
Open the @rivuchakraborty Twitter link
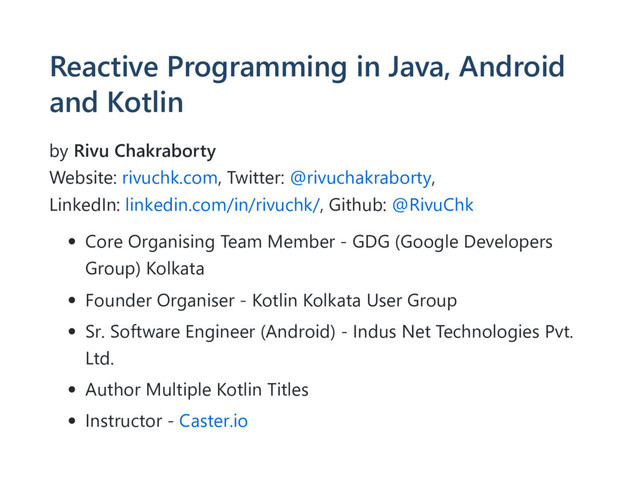[361, 178]
